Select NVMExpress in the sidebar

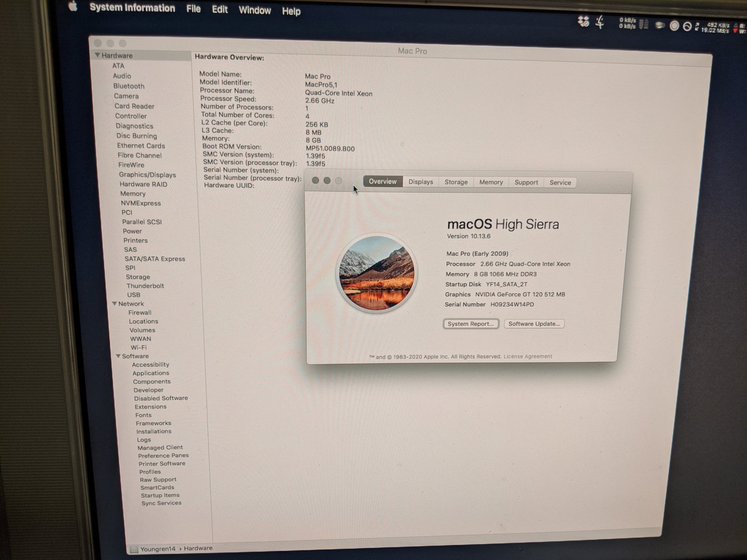point(141,203)
